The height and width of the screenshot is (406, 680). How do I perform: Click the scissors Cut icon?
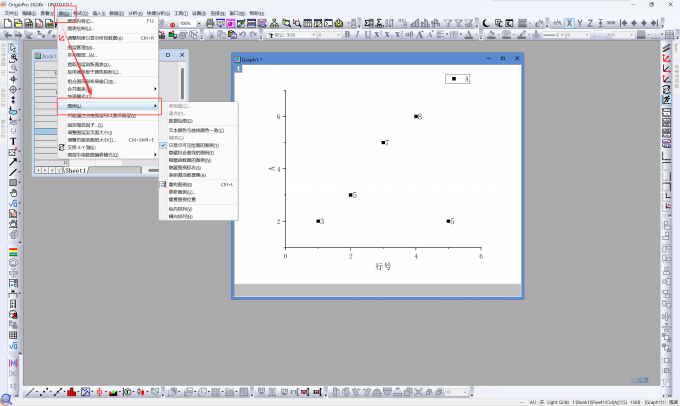(x=211, y=35)
